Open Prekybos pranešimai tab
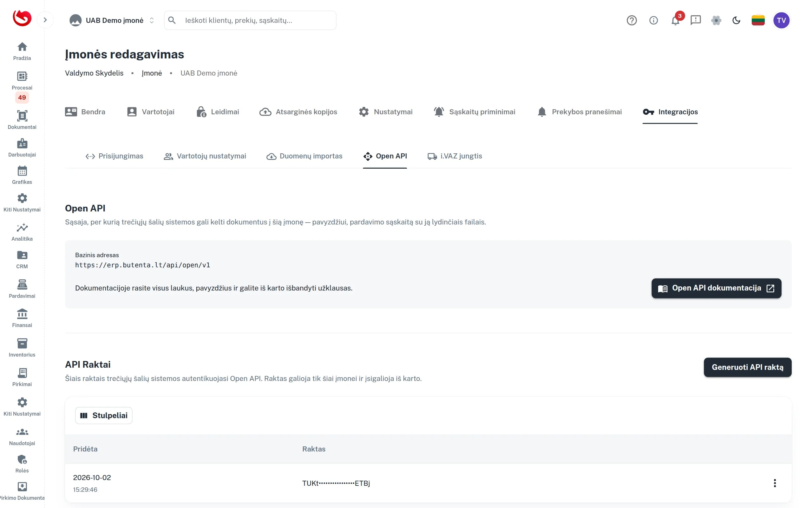 tap(580, 112)
